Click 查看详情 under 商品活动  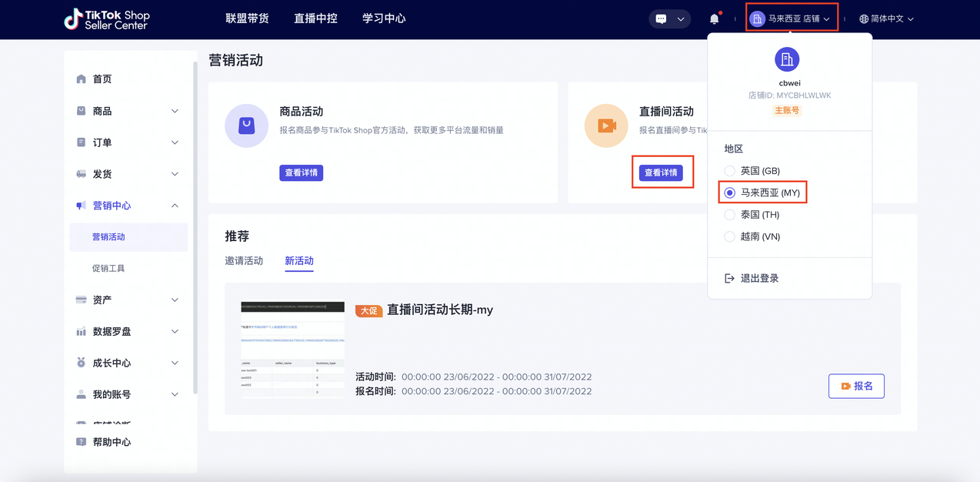(x=301, y=172)
